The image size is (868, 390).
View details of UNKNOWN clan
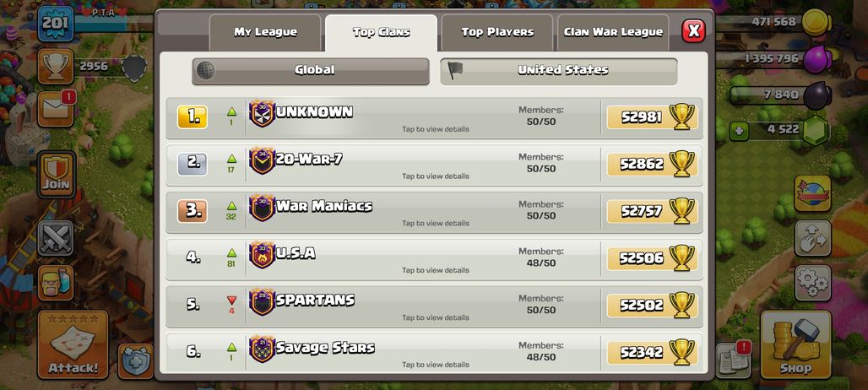(434, 118)
